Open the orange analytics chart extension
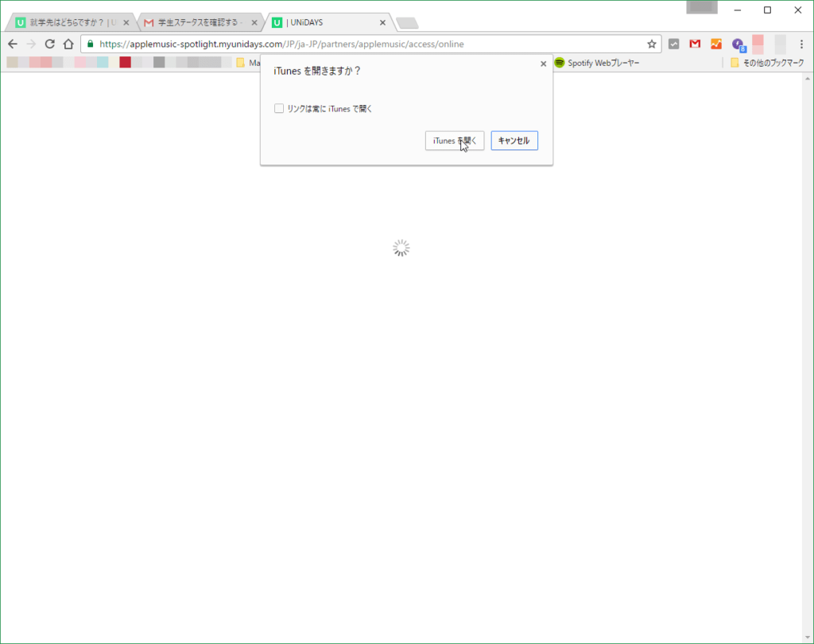The width and height of the screenshot is (814, 644). [x=716, y=45]
